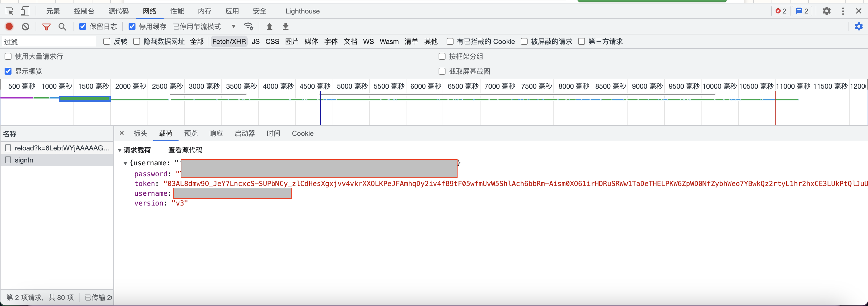Select the 全部 filter type
This screenshot has width=868, height=306.
[197, 41]
